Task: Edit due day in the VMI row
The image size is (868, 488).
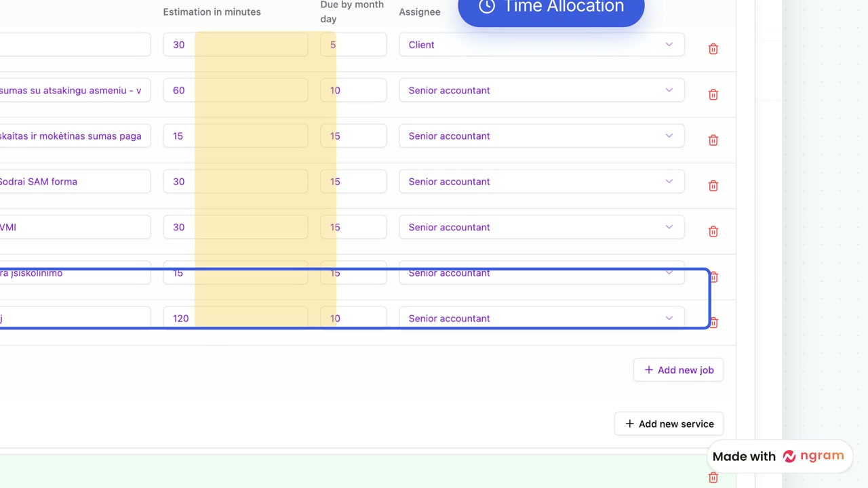Action: click(353, 227)
